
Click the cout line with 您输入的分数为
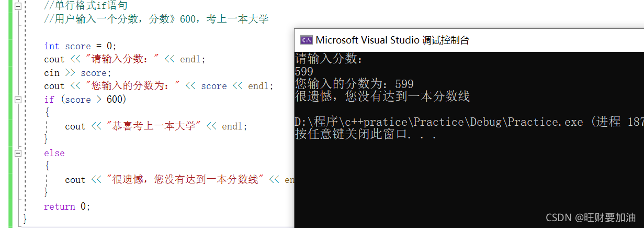pyautogui.click(x=159, y=86)
